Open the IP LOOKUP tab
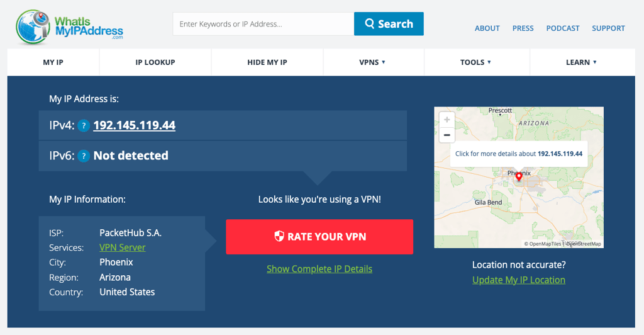This screenshot has height=335, width=644. (155, 62)
